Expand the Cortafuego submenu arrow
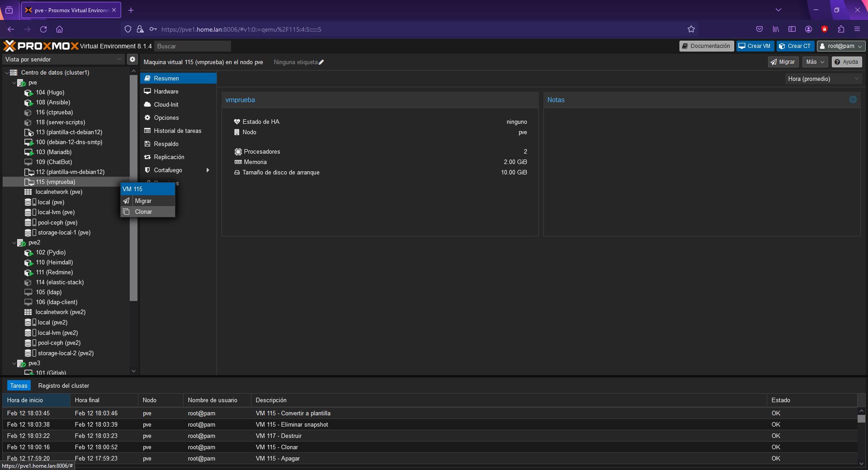 (208, 170)
